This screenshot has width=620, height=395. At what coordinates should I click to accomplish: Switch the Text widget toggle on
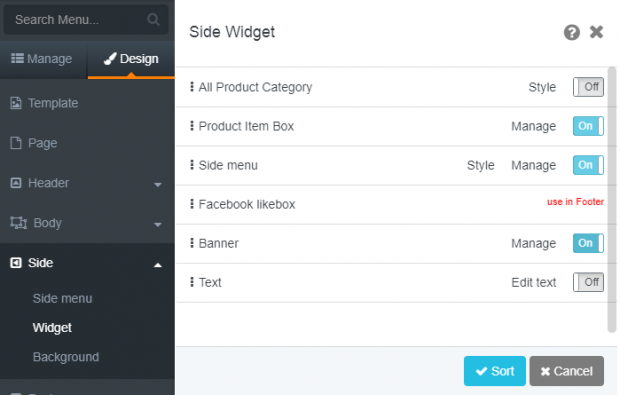point(588,282)
